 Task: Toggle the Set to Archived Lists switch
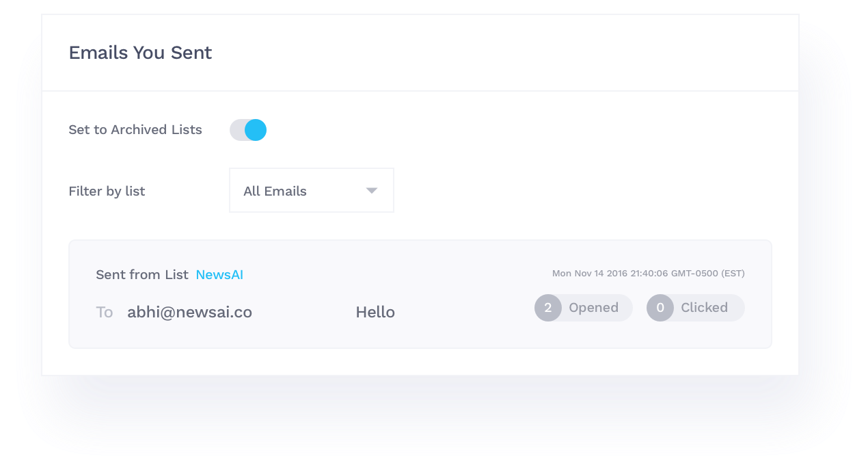(247, 130)
